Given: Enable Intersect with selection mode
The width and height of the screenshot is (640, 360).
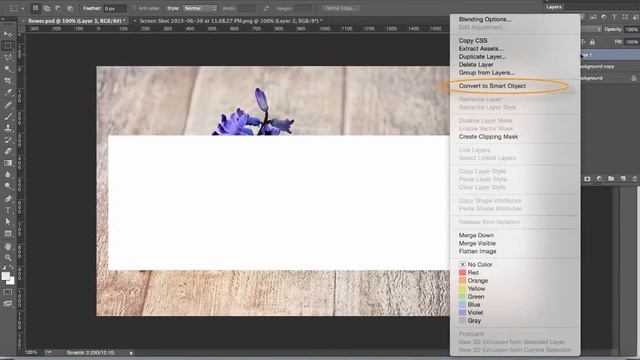Looking at the screenshot, I should (x=70, y=8).
